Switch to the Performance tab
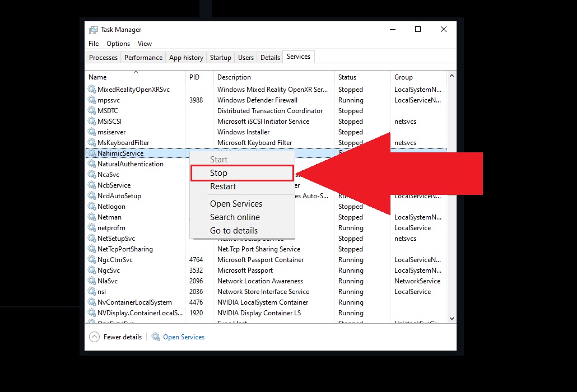Screen dimensions: 577x392 point(143,58)
